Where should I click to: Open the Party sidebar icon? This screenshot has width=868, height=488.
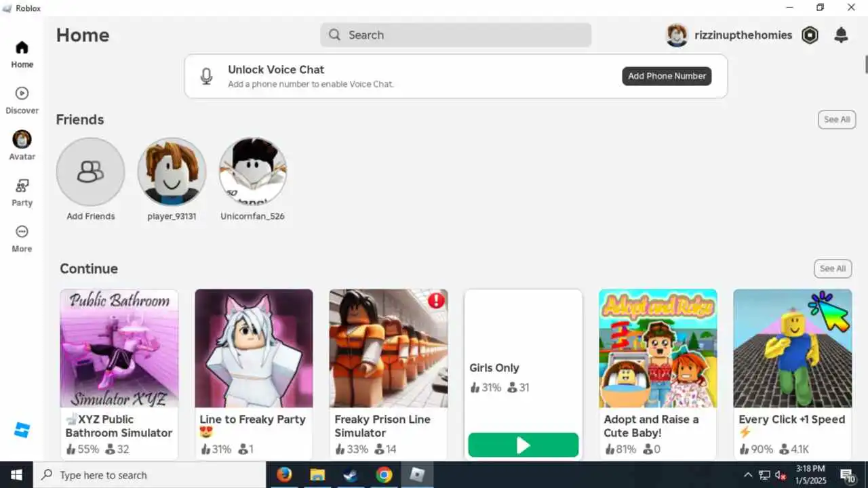22,186
